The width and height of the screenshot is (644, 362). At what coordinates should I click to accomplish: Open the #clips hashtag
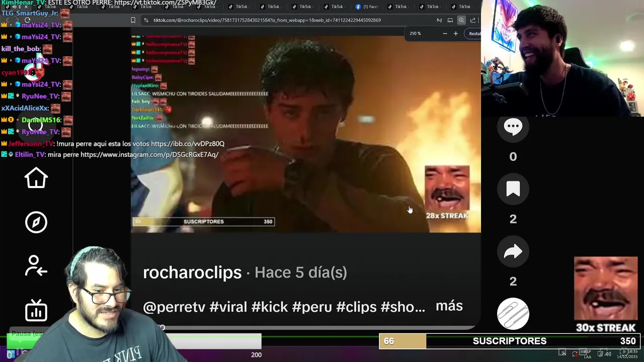click(356, 307)
